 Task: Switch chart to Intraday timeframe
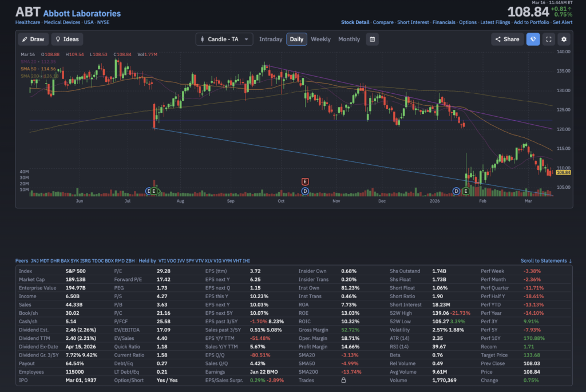point(271,39)
